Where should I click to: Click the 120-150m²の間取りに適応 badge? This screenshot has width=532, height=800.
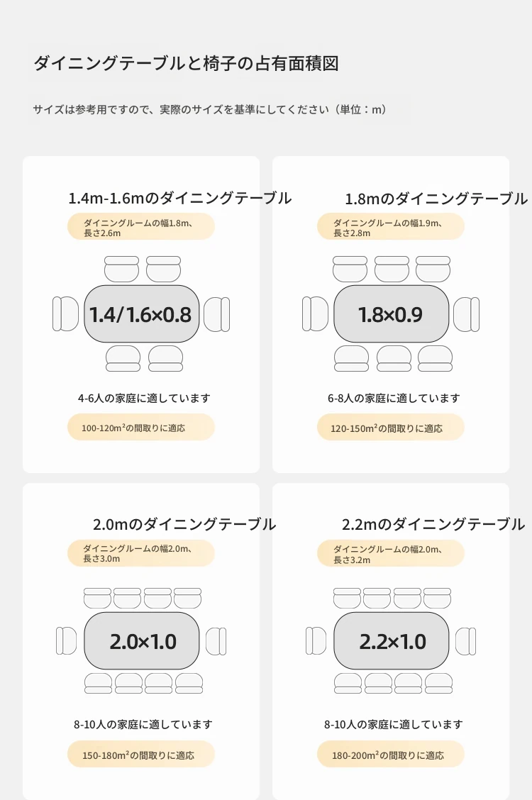click(391, 428)
